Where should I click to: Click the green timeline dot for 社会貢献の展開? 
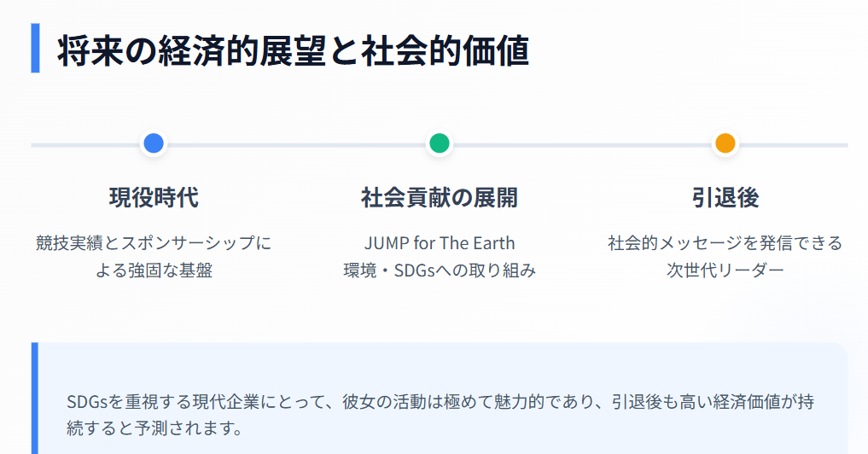pos(440,143)
